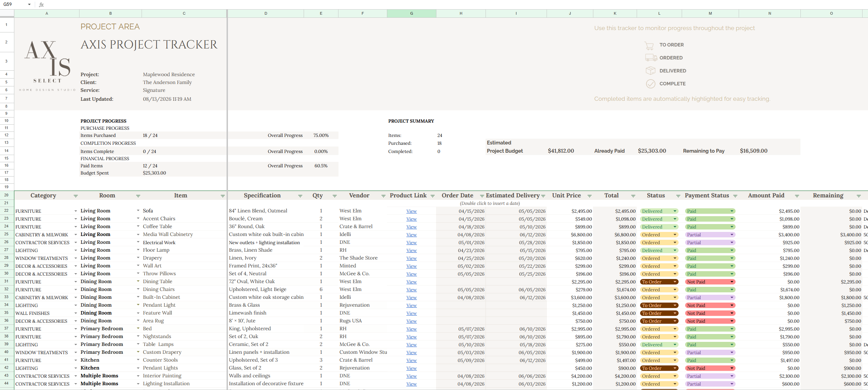Image resolution: width=868 pixels, height=390 pixels.
Task: Select the 04/15/2026 order date for Sofa
Action: (461, 211)
